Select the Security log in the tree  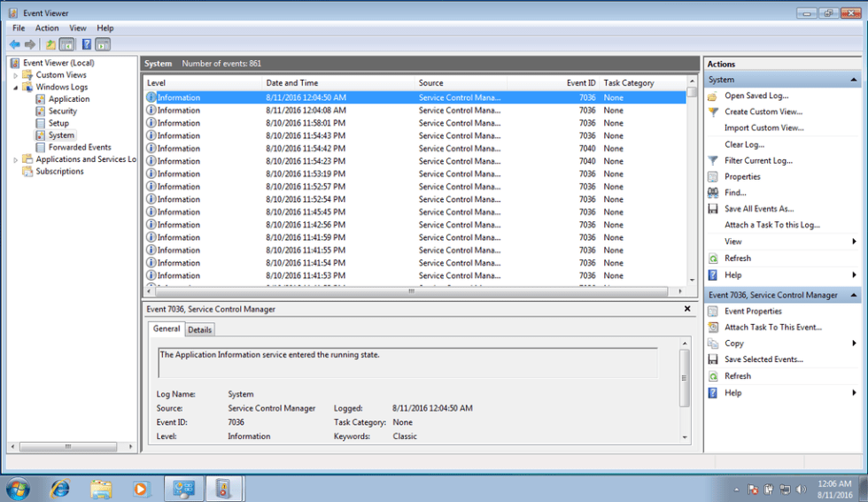click(62, 112)
